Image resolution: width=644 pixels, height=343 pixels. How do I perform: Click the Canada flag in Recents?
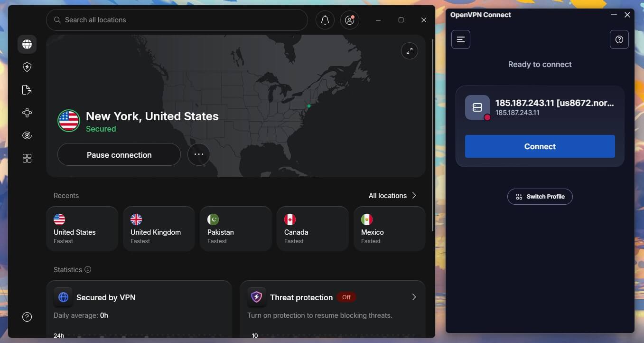coord(290,219)
